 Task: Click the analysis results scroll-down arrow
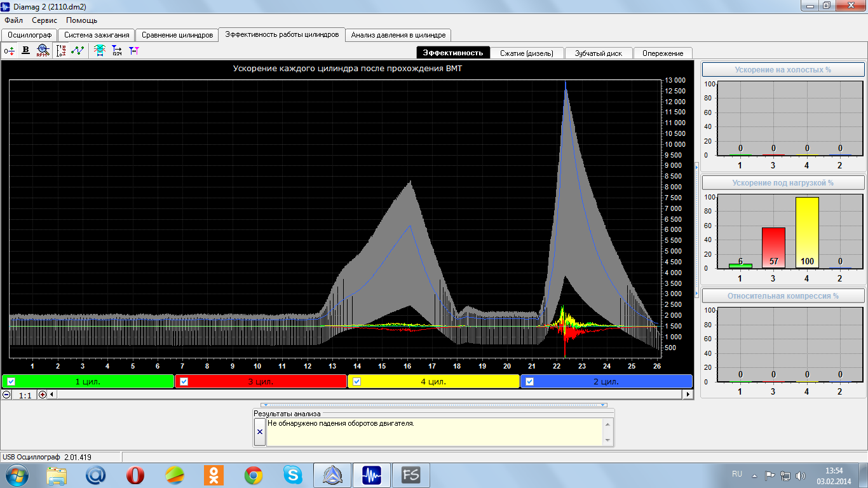608,440
